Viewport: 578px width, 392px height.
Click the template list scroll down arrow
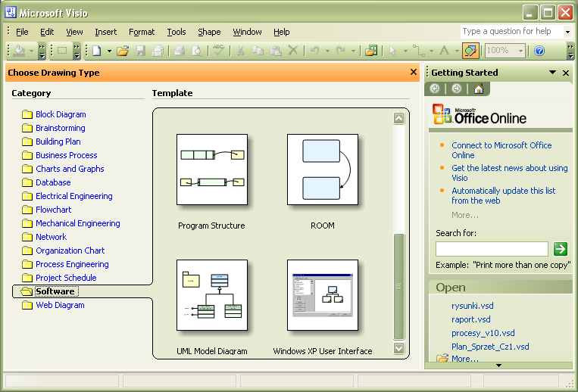(399, 348)
